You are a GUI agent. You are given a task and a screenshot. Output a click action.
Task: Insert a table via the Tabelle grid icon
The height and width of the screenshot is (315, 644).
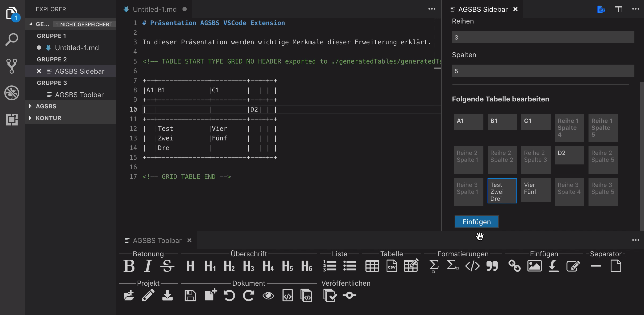pos(372,266)
